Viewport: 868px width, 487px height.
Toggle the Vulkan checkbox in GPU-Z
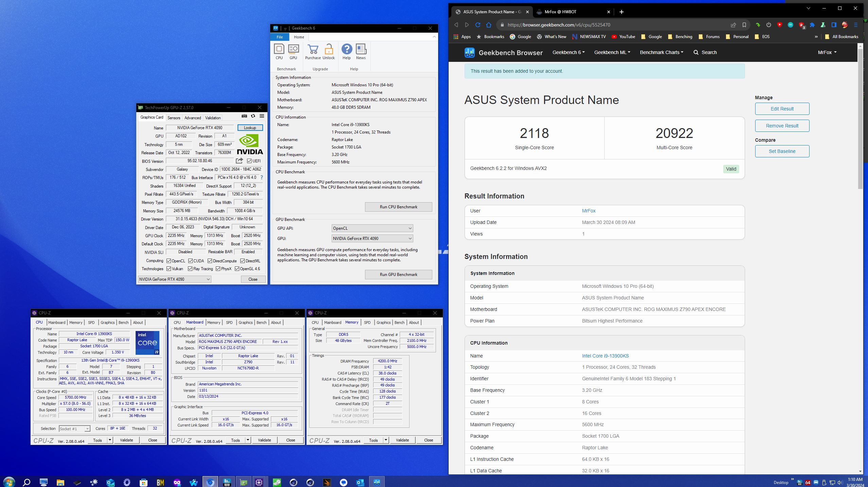tap(169, 269)
